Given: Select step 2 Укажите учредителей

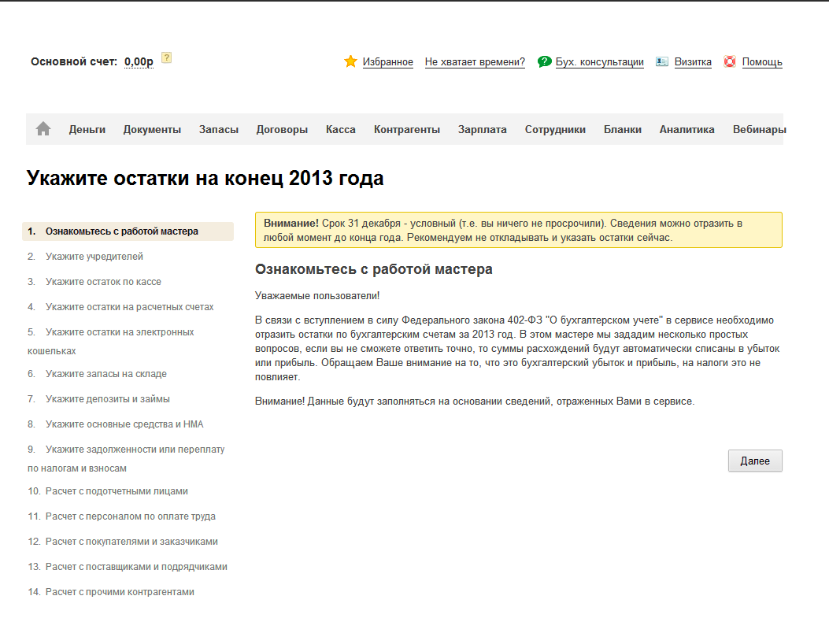Looking at the screenshot, I should [x=85, y=257].
